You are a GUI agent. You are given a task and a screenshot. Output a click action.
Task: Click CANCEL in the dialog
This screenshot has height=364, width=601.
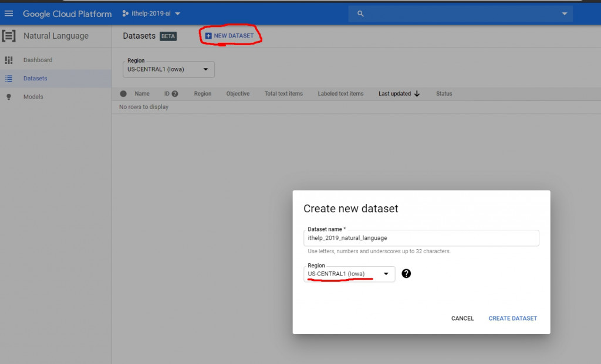[x=462, y=318]
